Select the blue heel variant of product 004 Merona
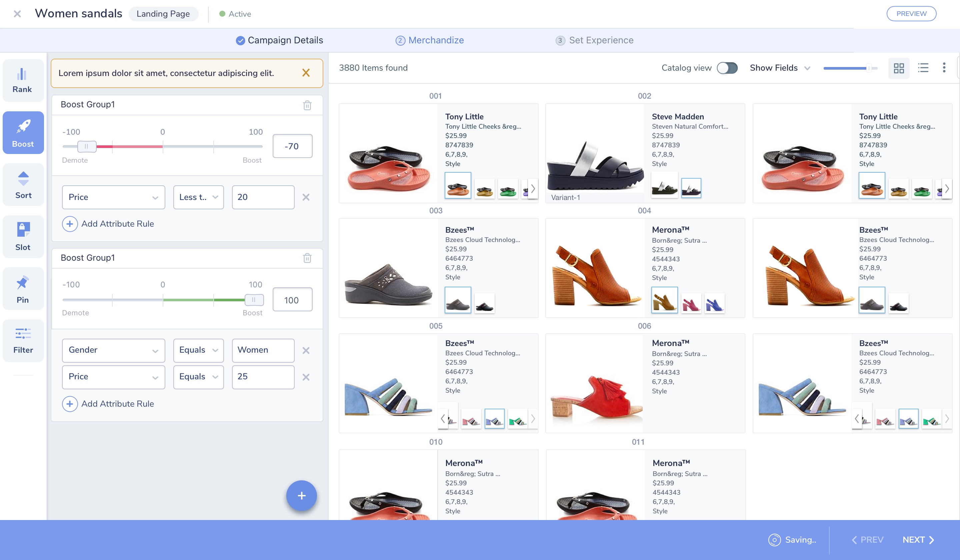 point(714,304)
